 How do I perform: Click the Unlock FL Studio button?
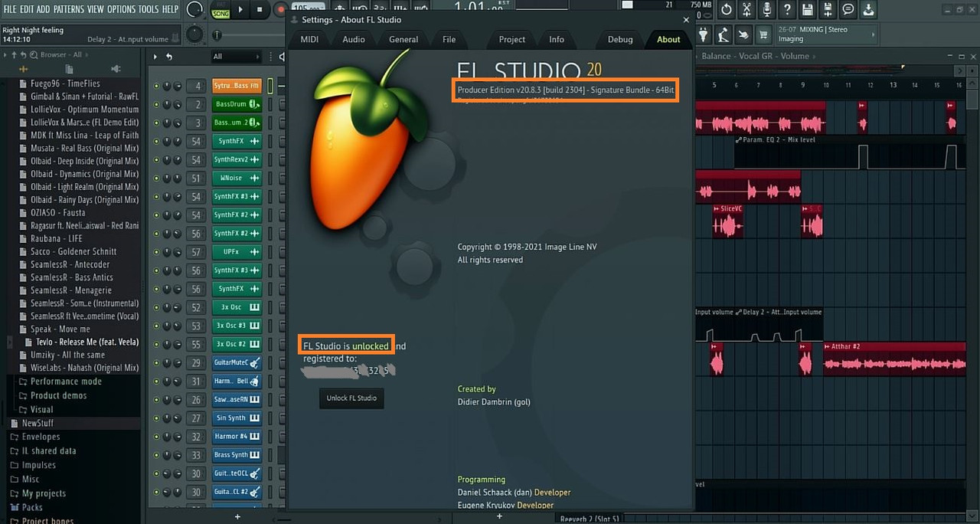point(351,398)
